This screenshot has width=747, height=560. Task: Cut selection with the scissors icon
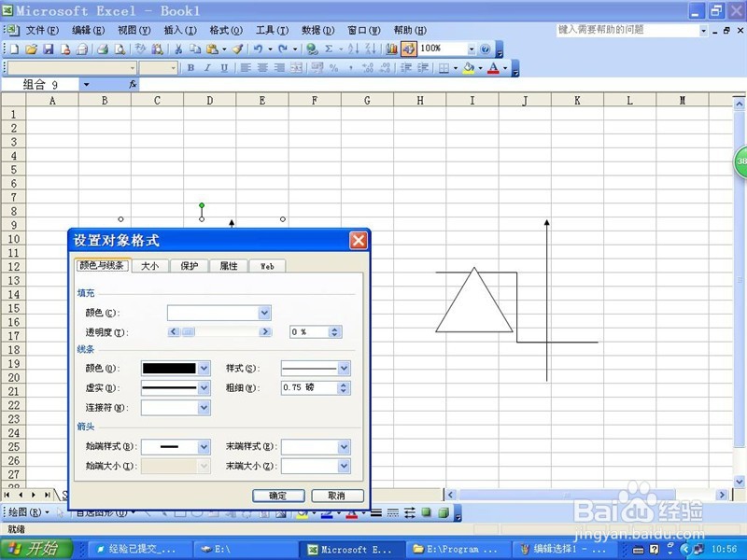point(178,49)
